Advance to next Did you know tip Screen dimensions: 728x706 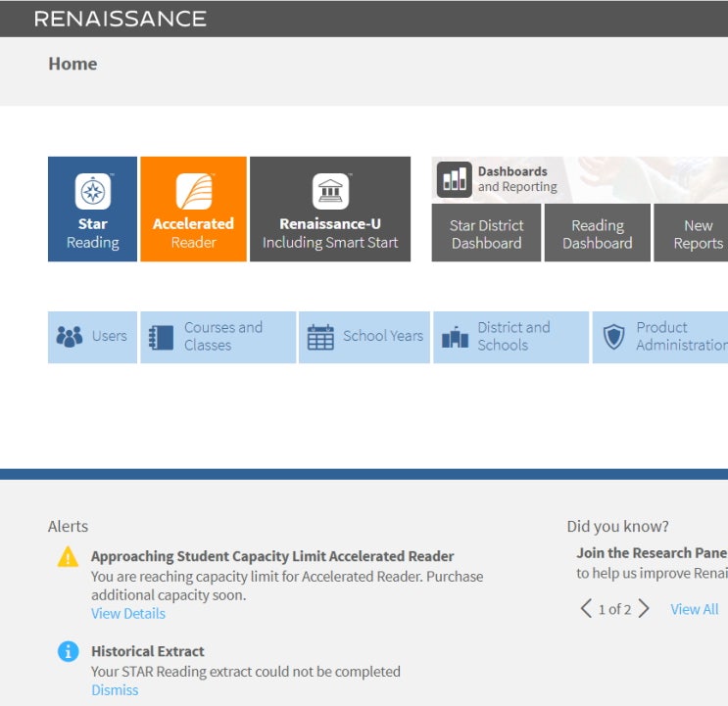tap(644, 609)
